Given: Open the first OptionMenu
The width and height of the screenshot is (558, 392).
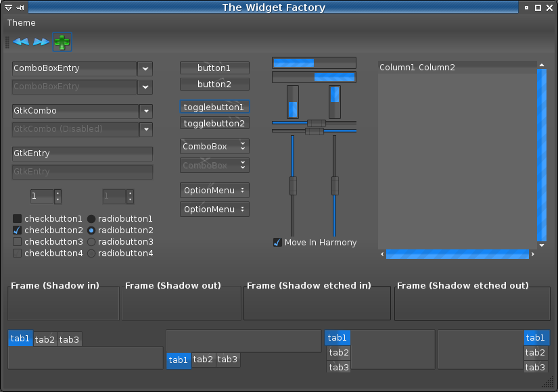Looking at the screenshot, I should click(x=214, y=191).
